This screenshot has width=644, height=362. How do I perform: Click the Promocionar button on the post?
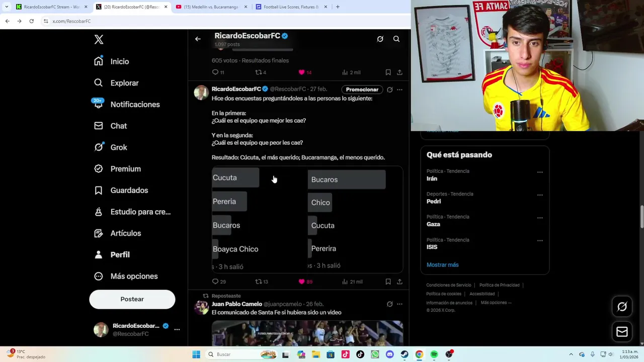point(362,89)
